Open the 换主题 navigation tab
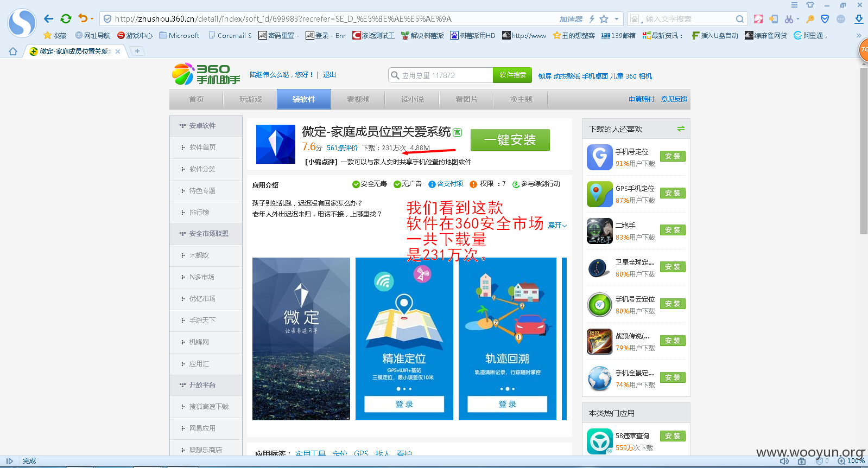Image resolution: width=868 pixels, height=468 pixels. coord(521,99)
